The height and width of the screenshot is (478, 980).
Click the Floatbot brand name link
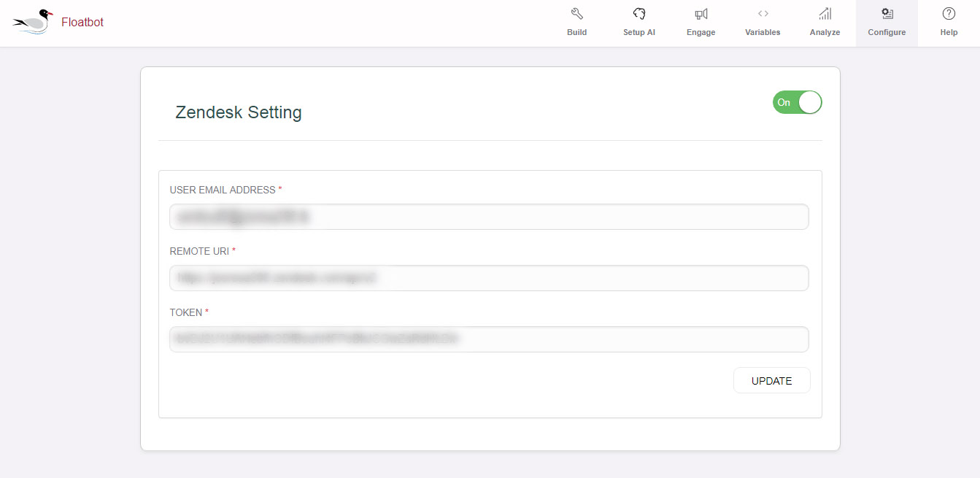[82, 22]
